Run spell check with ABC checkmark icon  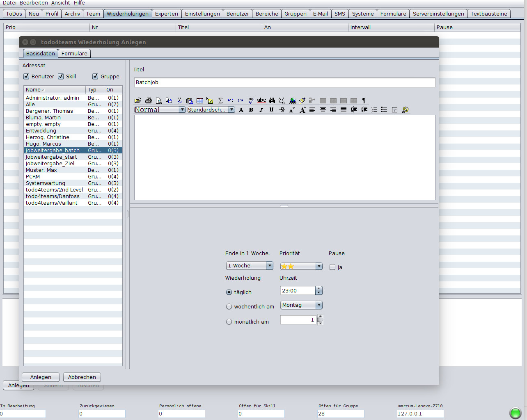(x=251, y=100)
